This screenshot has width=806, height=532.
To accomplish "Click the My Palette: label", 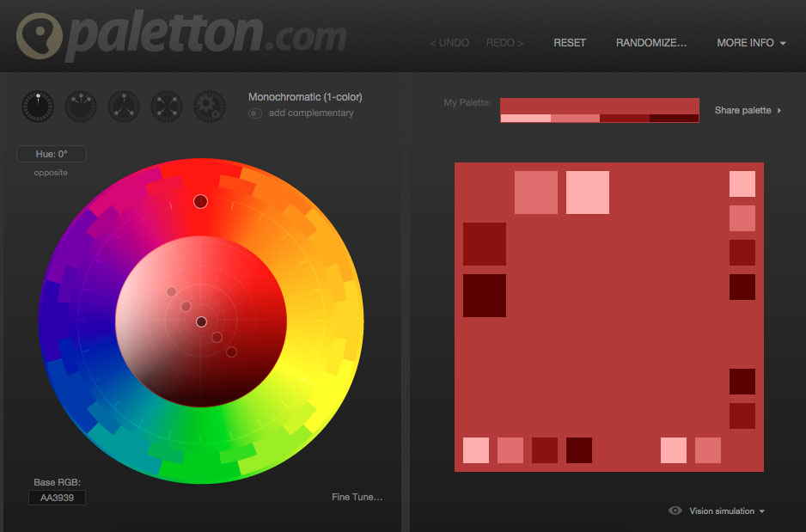I will click(467, 103).
